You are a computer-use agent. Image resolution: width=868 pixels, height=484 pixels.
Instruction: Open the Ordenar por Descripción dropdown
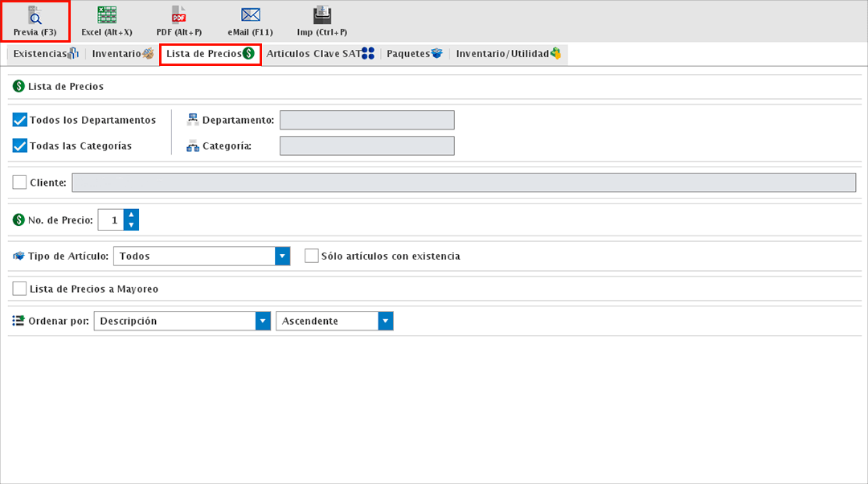coord(263,321)
